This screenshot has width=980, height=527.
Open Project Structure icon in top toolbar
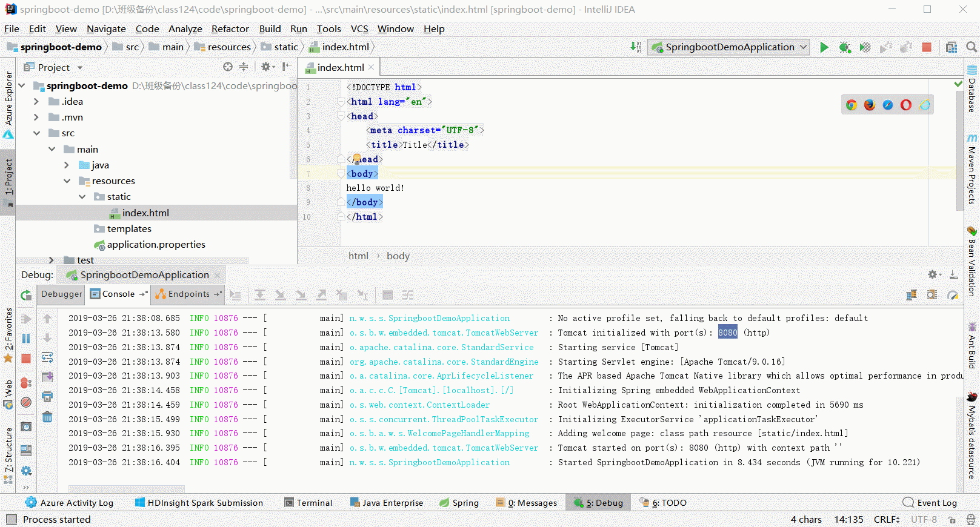(x=952, y=47)
